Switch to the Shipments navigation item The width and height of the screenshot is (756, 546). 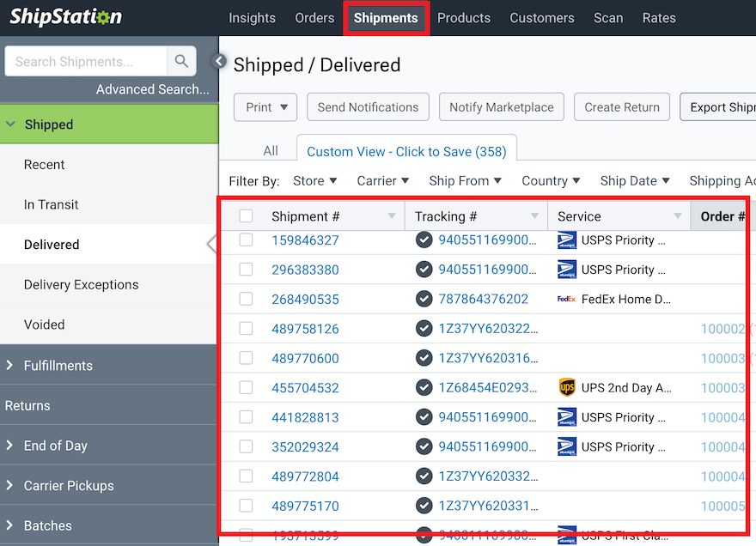(386, 17)
